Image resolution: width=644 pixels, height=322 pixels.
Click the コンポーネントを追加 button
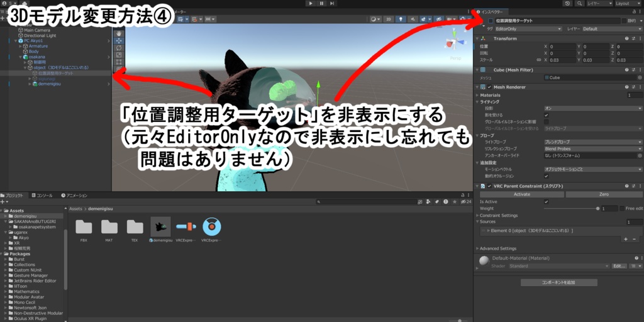point(559,282)
